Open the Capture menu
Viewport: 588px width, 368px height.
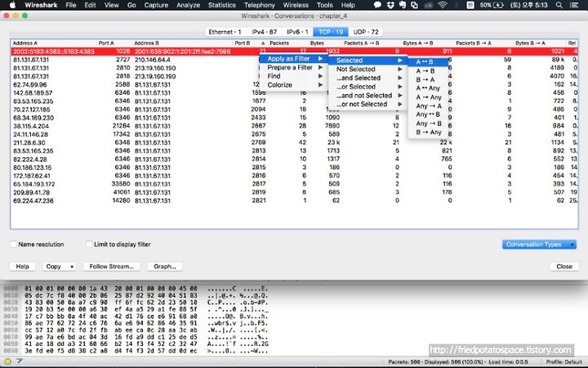[x=156, y=5]
